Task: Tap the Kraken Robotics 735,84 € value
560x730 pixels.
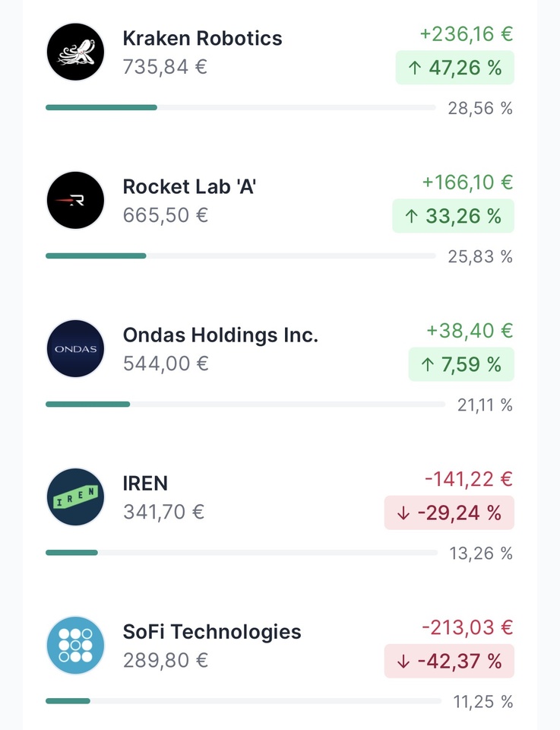Action: point(165,67)
